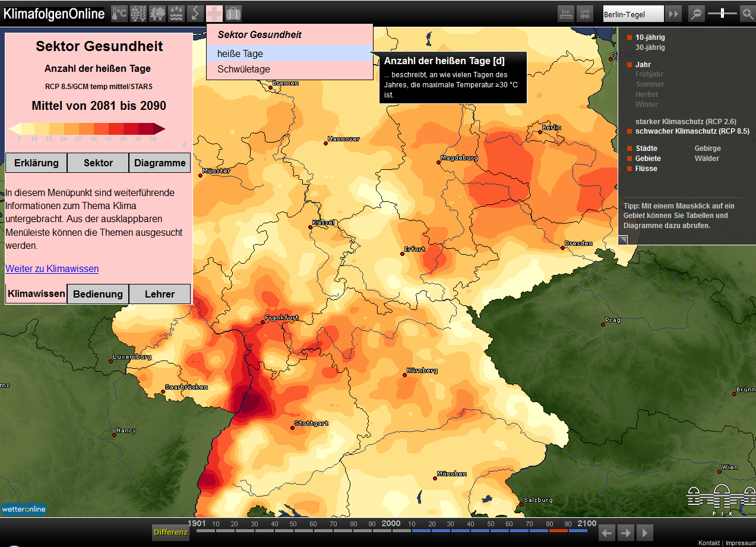Enable the Flüsse rivers overlay
This screenshot has height=547, width=756.
[x=646, y=169]
